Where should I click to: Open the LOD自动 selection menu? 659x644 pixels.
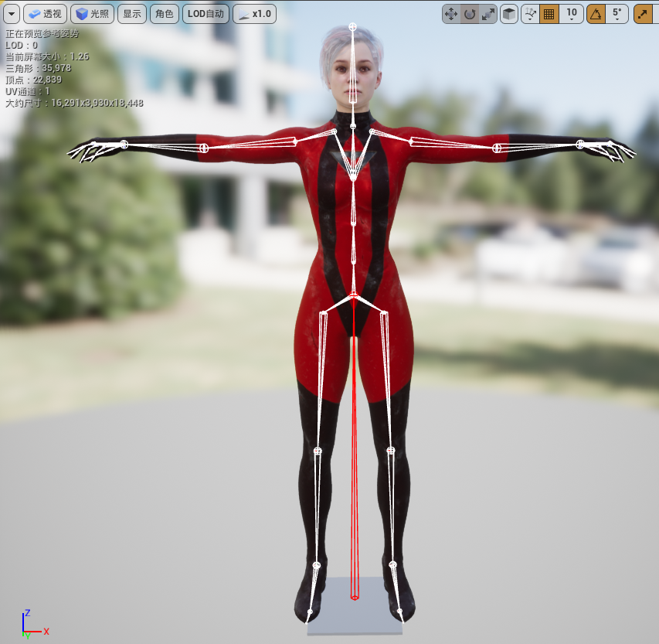(206, 14)
